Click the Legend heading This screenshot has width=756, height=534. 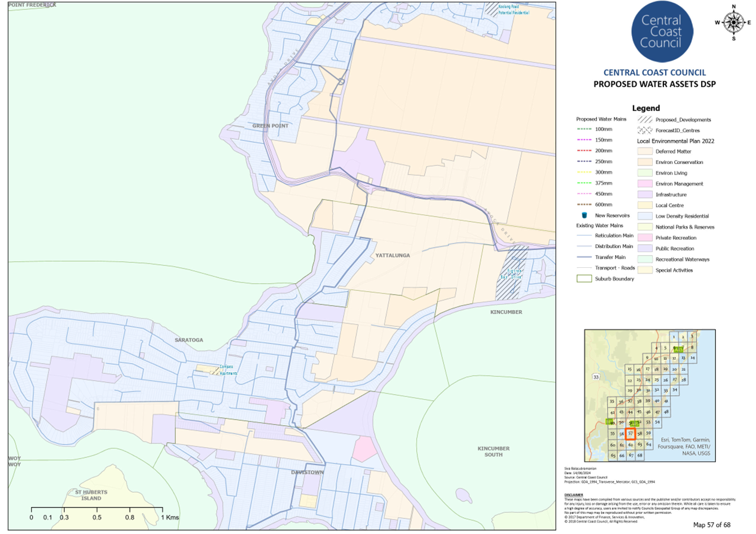click(645, 108)
